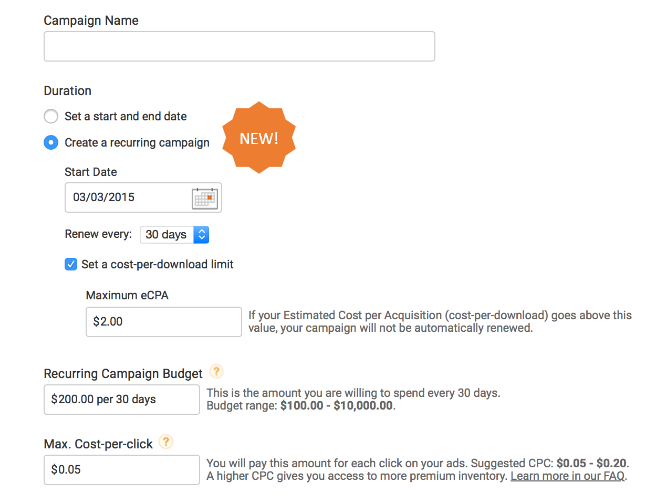Choose the 'Create a recurring campaign' radio button
The width and height of the screenshot is (671, 498).
[51, 142]
